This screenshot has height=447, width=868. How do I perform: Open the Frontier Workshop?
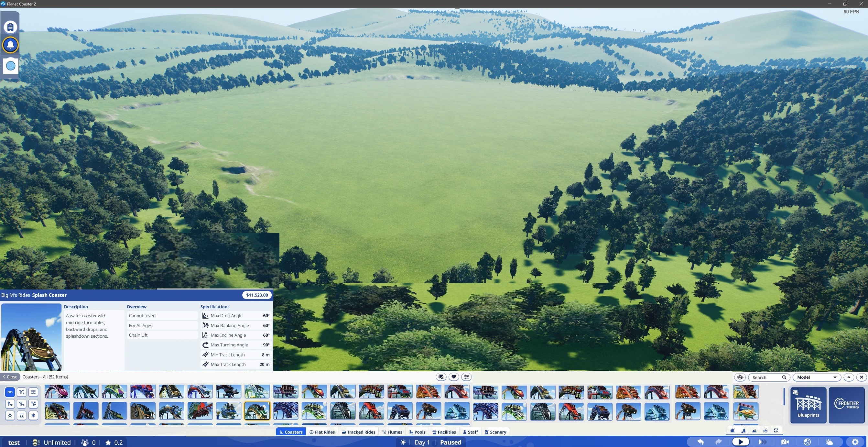coord(846,405)
